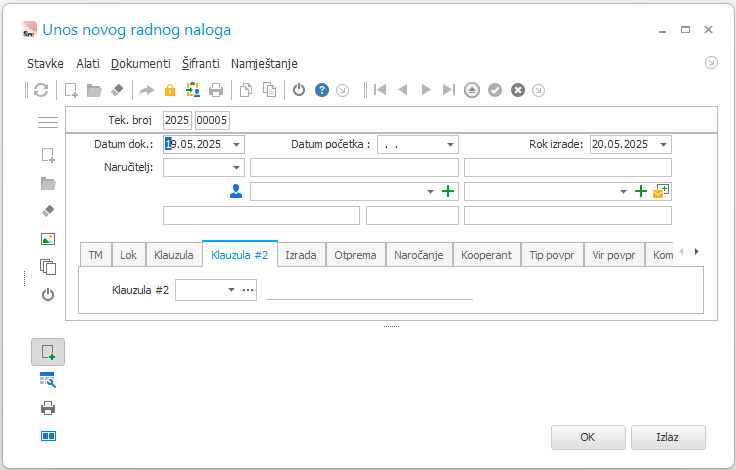
Task: Click the orange lock icon
Action: [170, 90]
